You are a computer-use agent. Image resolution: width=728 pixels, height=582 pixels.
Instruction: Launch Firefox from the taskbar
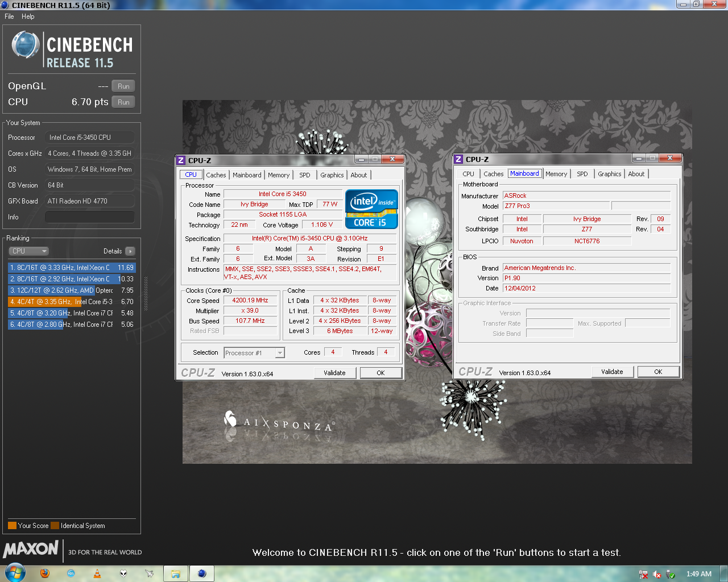(x=45, y=573)
